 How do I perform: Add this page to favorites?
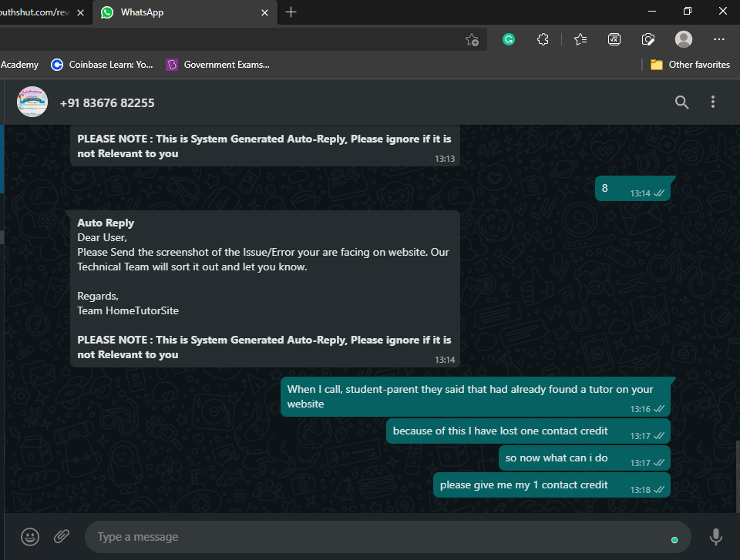tap(472, 39)
